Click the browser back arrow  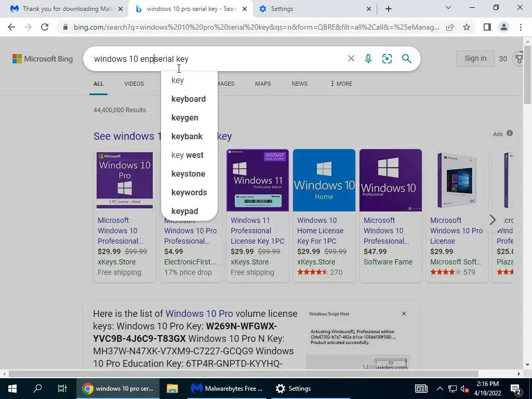tap(11, 27)
